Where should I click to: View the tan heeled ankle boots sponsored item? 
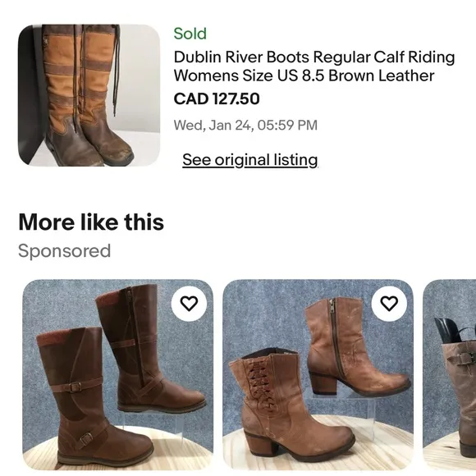click(318, 374)
